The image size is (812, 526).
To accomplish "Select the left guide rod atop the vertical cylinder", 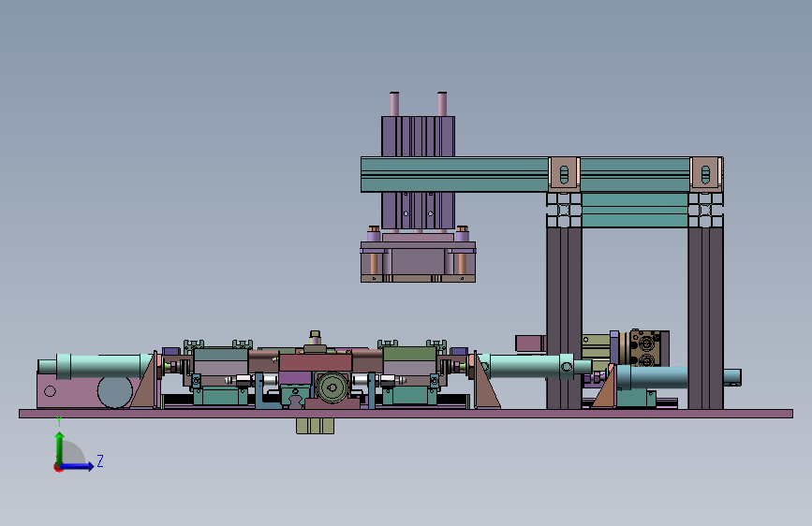I will [394, 104].
